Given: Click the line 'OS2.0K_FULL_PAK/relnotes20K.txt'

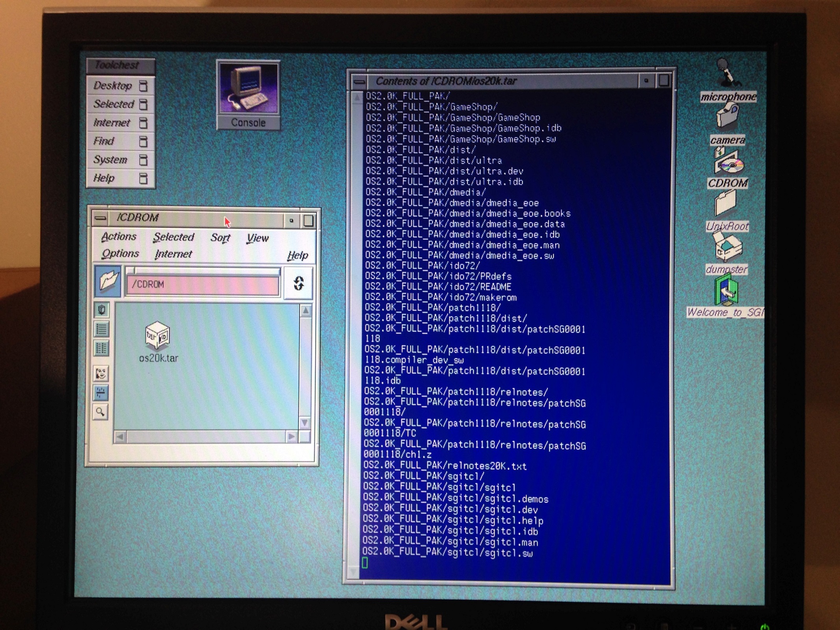Looking at the screenshot, I should tap(445, 466).
